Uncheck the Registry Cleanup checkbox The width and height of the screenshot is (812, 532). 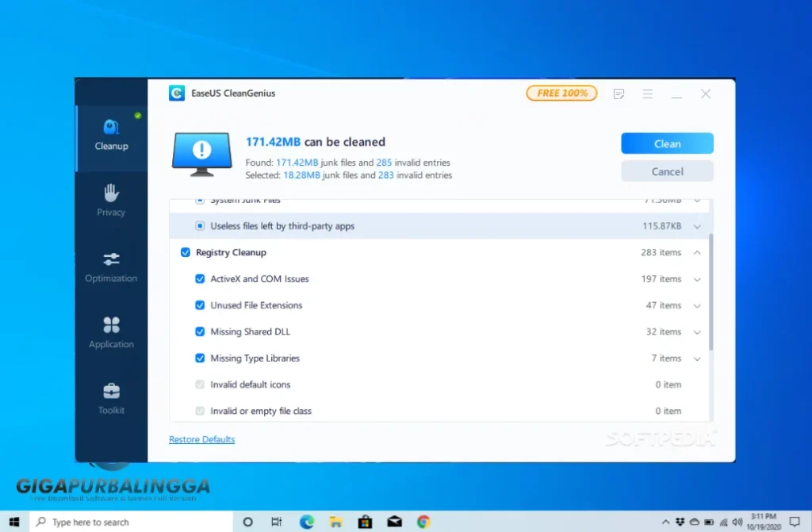[185, 252]
